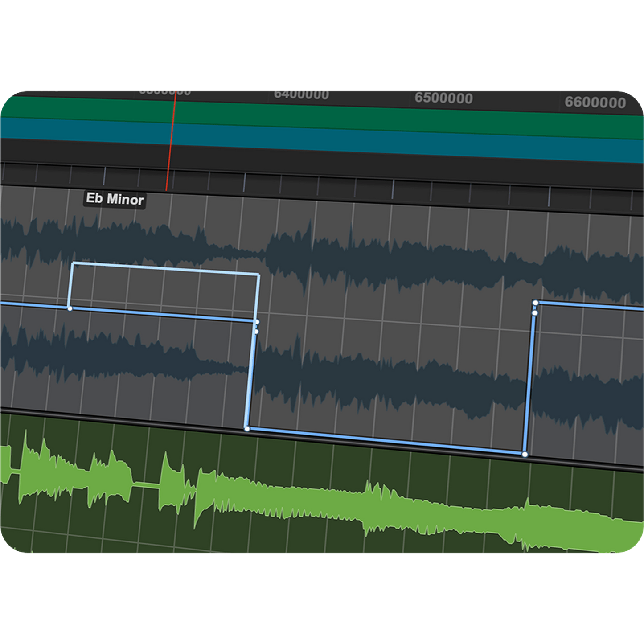Select the second point just below the right rise top

pyautogui.click(x=535, y=313)
